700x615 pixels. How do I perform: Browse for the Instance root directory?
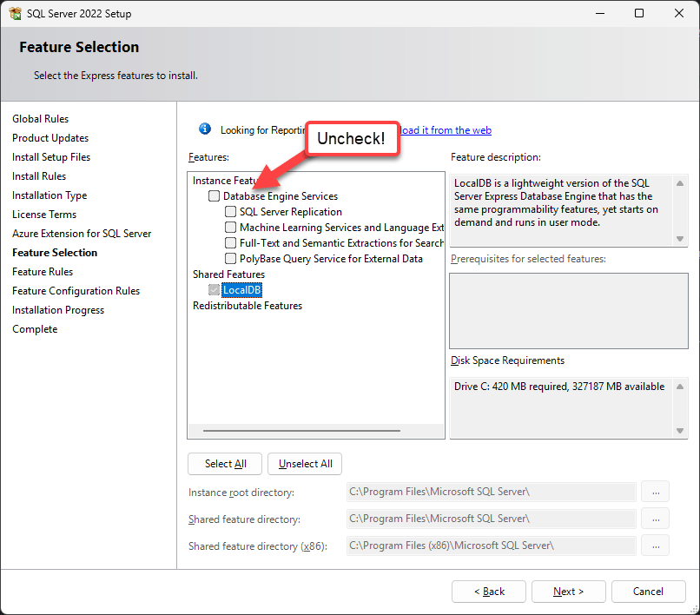pos(656,493)
